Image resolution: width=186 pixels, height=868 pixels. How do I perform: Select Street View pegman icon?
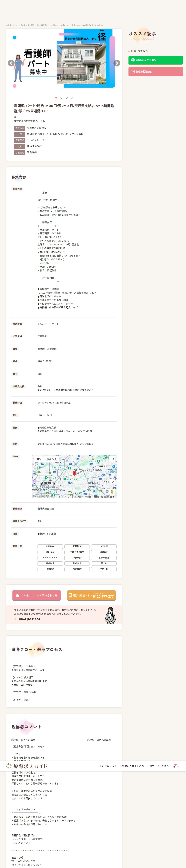[x=112, y=492]
